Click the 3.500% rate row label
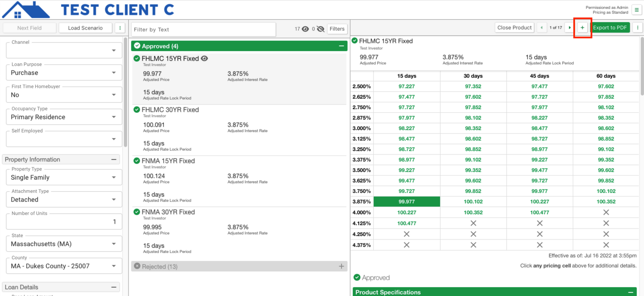The image size is (644, 296). point(362,170)
